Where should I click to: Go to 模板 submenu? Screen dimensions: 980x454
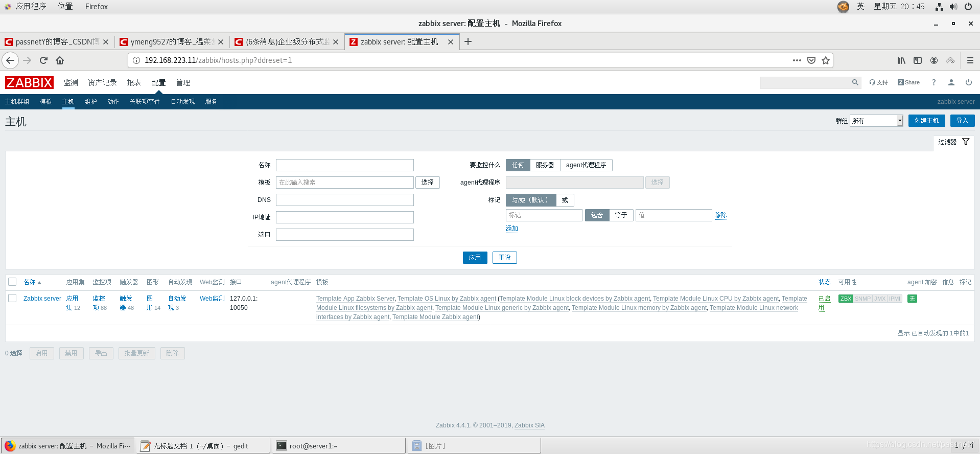click(x=46, y=102)
